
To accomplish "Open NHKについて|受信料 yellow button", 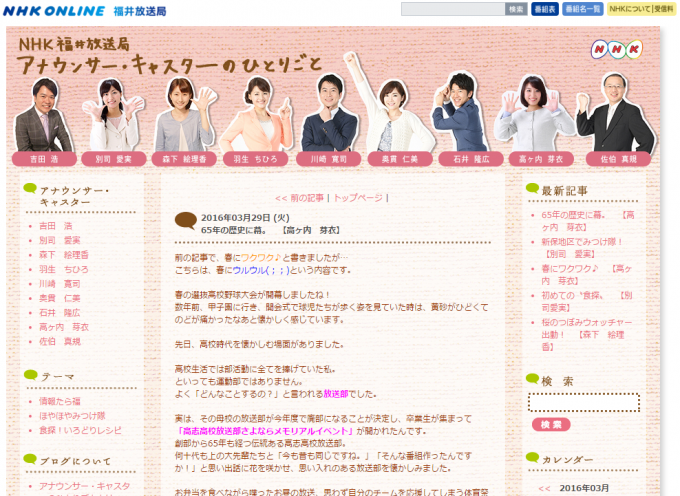I will point(641,9).
